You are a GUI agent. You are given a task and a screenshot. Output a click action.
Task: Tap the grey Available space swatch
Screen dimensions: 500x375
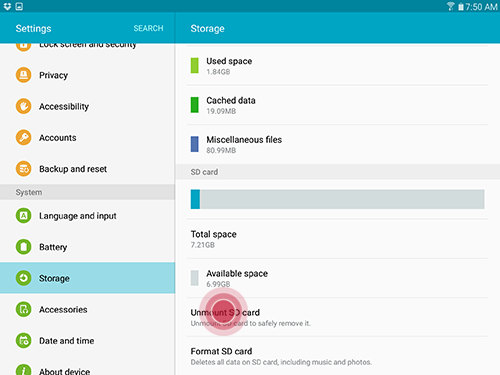pos(194,278)
